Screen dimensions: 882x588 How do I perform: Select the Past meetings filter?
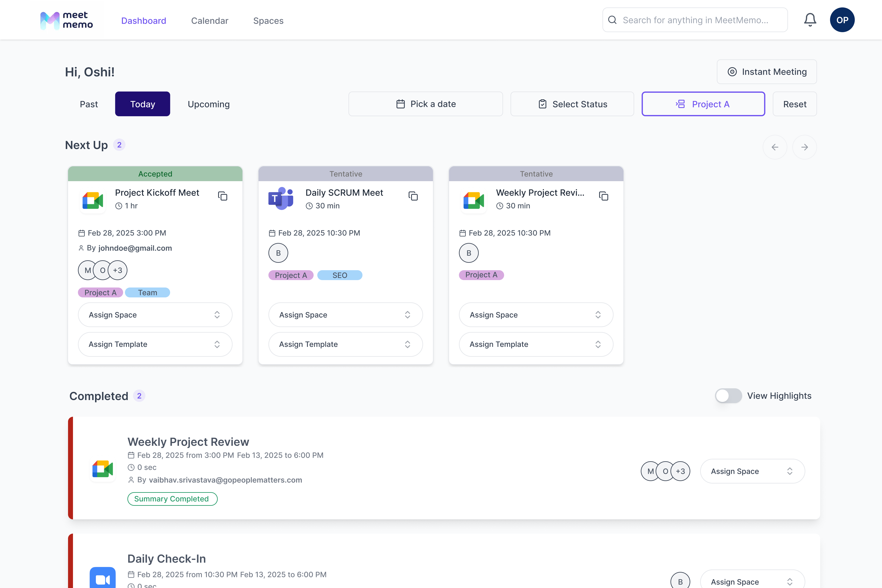(x=88, y=104)
